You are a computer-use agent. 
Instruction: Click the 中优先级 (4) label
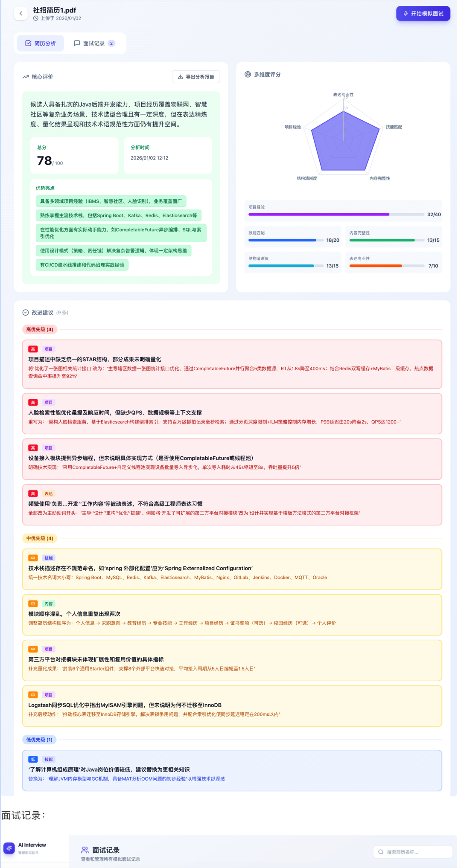click(40, 538)
